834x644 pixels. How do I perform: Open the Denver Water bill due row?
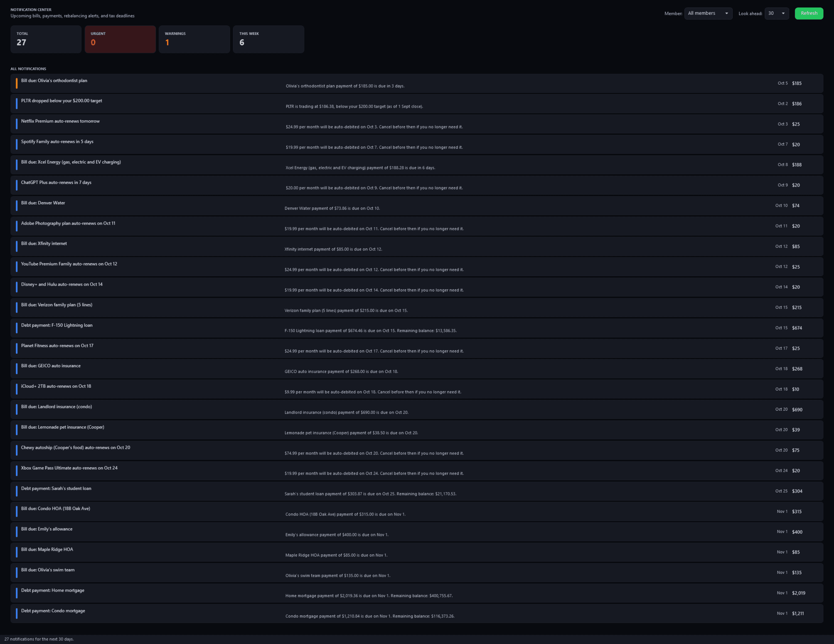417,206
